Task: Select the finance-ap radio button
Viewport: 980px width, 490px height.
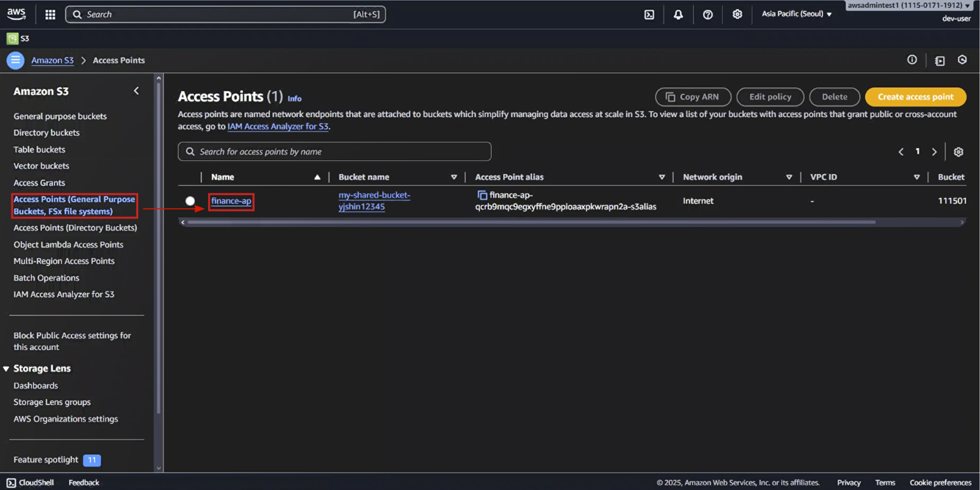Action: (x=190, y=201)
